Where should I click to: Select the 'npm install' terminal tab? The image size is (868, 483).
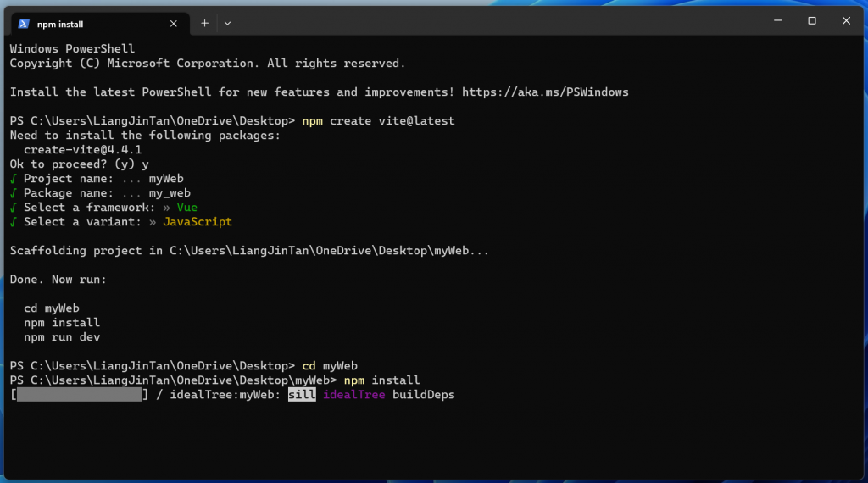[x=100, y=24]
